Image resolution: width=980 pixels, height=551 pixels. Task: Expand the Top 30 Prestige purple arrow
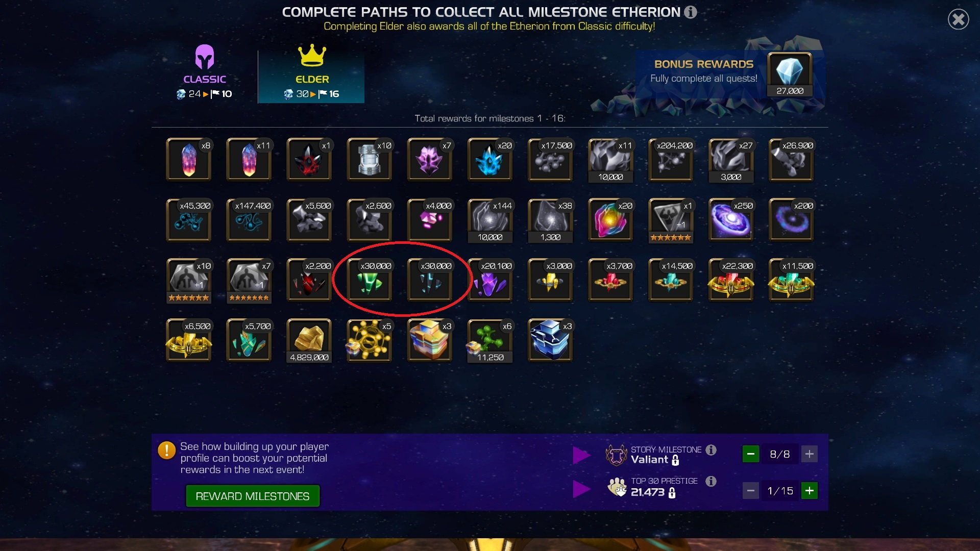coord(581,489)
